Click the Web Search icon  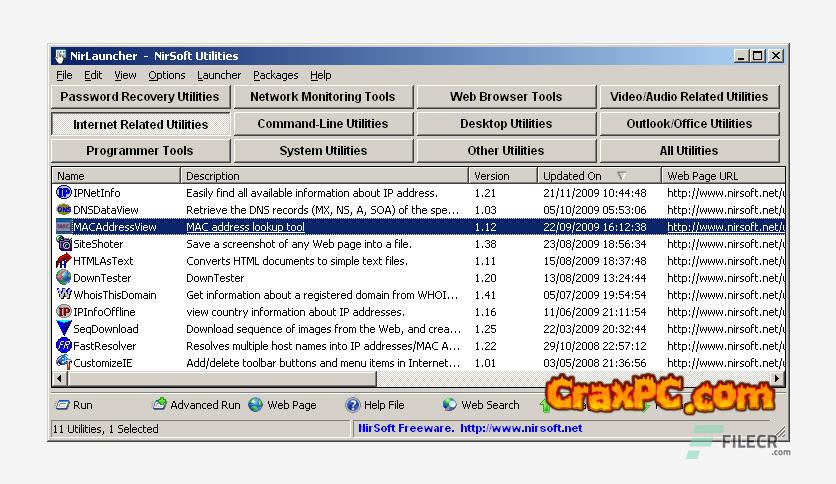pos(449,405)
